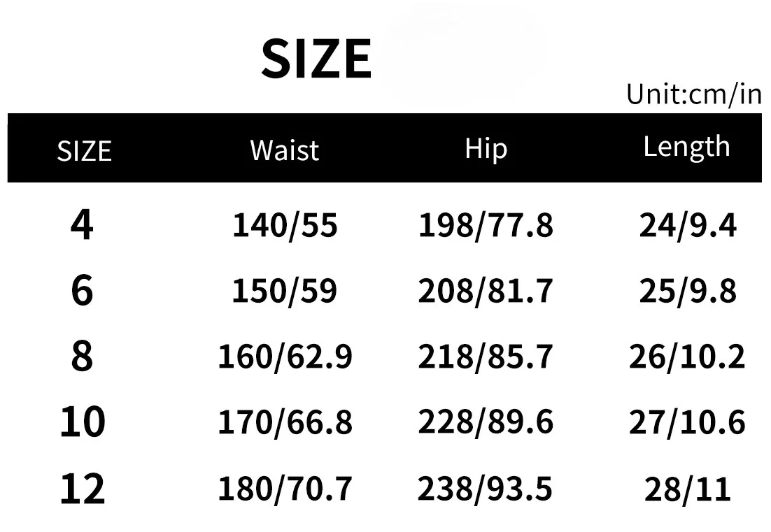Select the Hip column header
Screen dimensions: 771x532
click(x=486, y=148)
